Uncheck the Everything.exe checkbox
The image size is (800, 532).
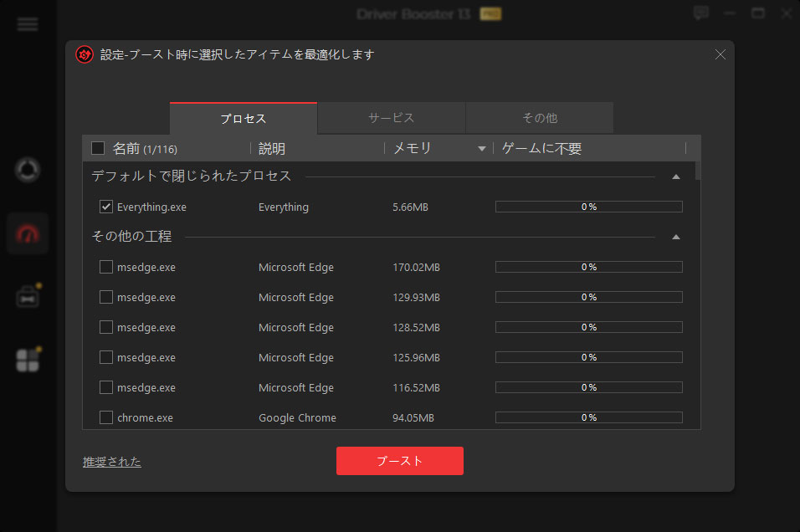106,207
